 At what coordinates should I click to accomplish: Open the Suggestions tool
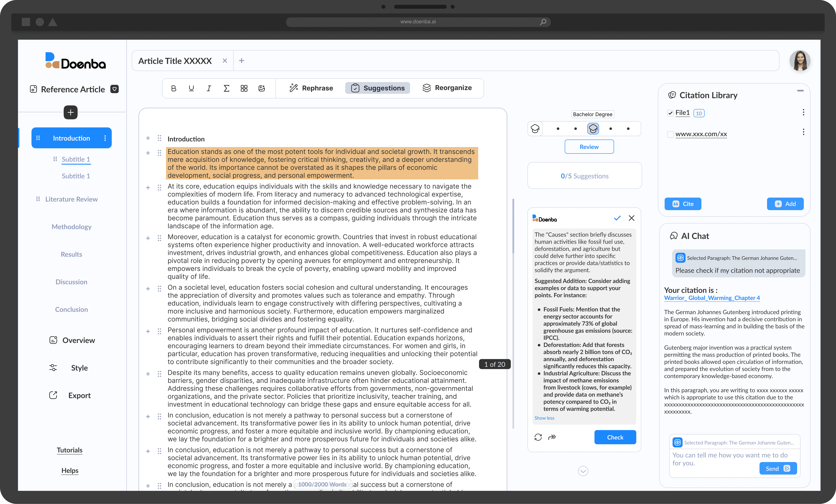pos(378,88)
